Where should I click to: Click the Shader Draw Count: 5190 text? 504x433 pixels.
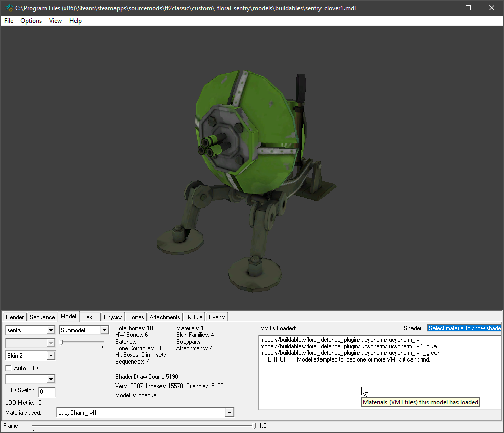(147, 376)
